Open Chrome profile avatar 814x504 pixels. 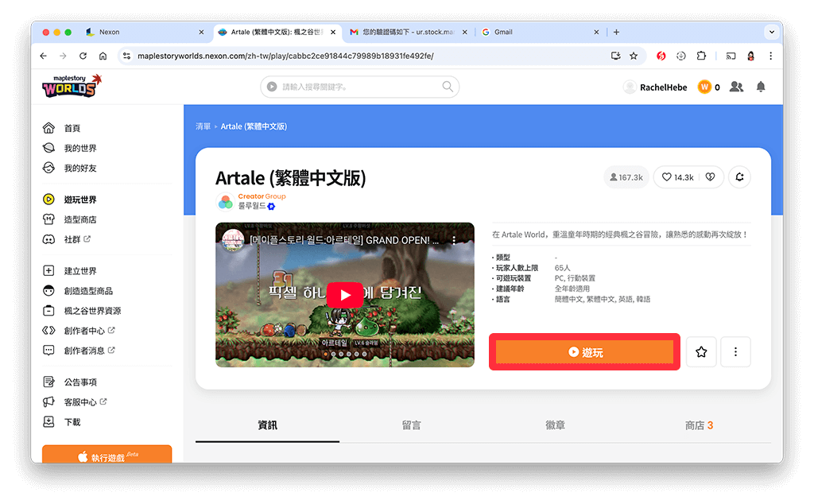[750, 56]
